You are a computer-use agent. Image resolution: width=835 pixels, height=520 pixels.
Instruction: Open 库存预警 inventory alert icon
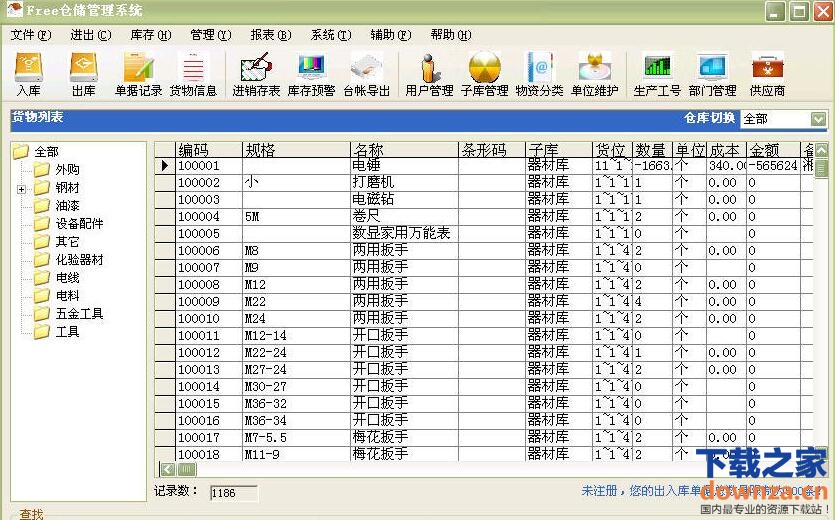(312, 74)
